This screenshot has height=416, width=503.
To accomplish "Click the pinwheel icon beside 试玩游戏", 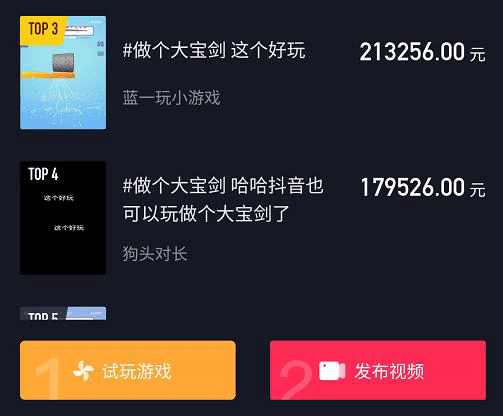I will point(83,371).
